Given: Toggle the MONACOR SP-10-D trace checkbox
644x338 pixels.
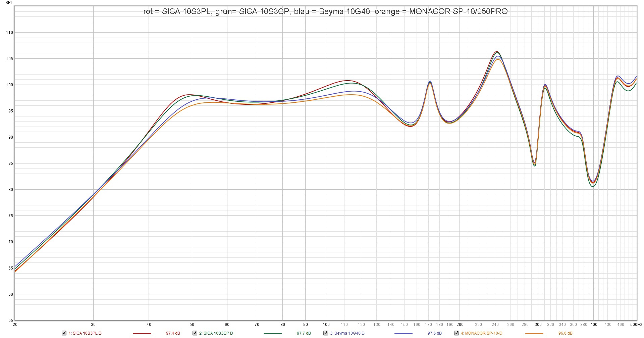Looking at the screenshot, I should pos(457,333).
